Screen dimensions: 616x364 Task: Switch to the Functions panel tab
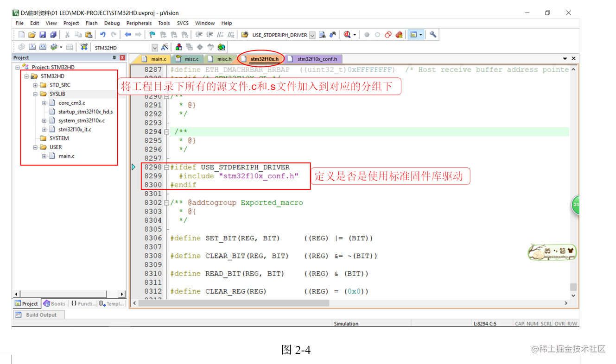pos(83,304)
